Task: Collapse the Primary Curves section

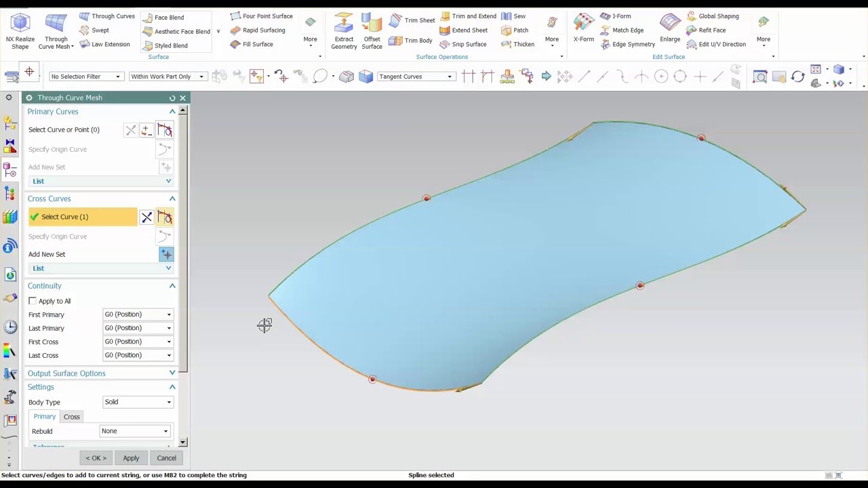Action: [x=172, y=112]
